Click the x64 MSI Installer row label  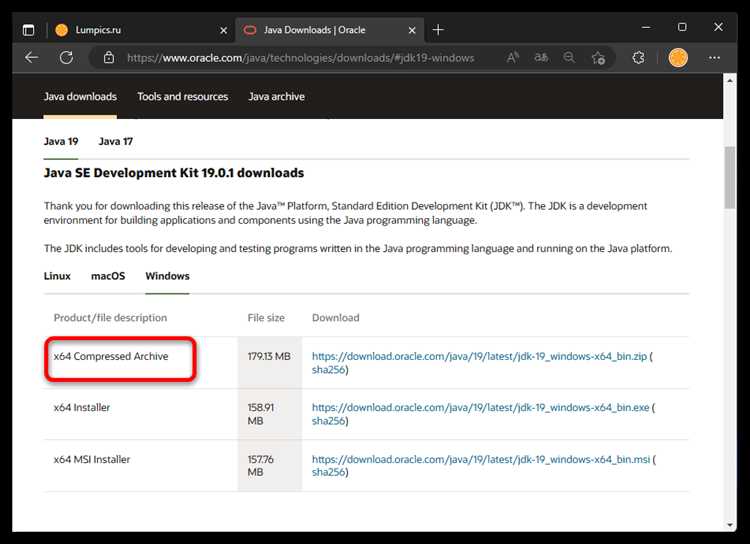pos(92,459)
